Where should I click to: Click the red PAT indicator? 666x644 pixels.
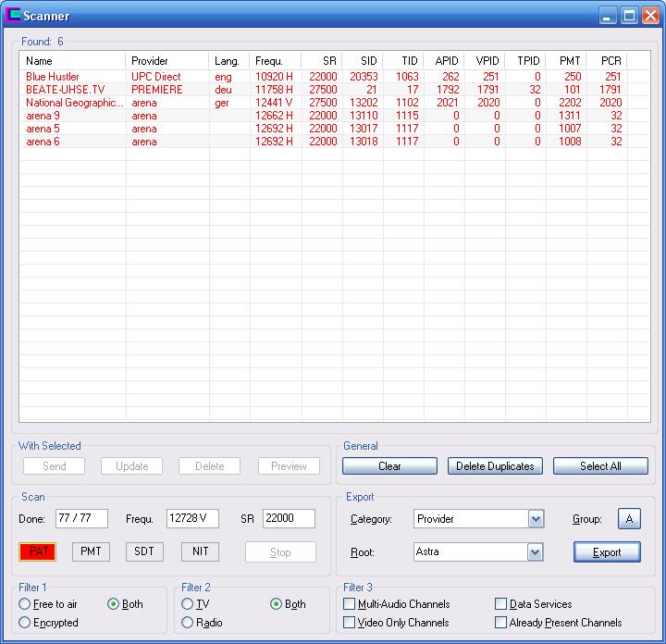38,551
